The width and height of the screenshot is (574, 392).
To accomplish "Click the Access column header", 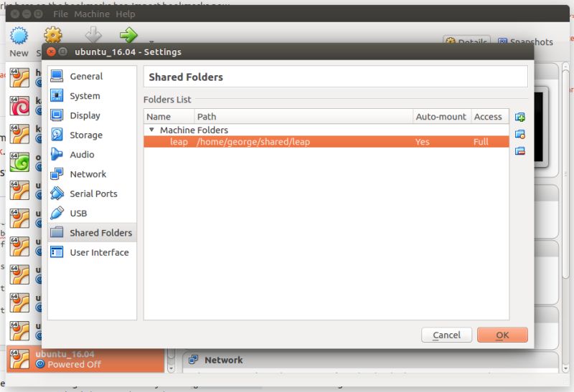I will coord(490,117).
